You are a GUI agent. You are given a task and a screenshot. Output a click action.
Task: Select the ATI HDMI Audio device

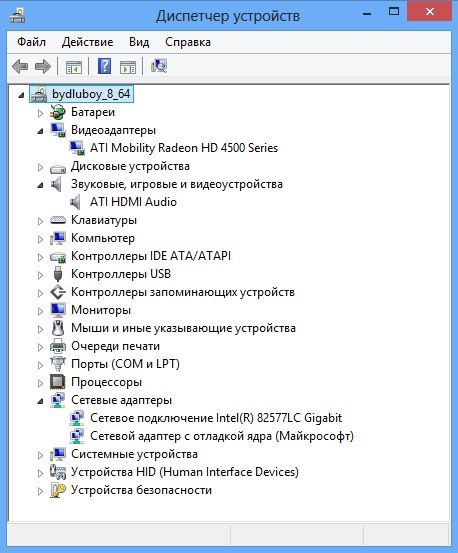(x=133, y=202)
